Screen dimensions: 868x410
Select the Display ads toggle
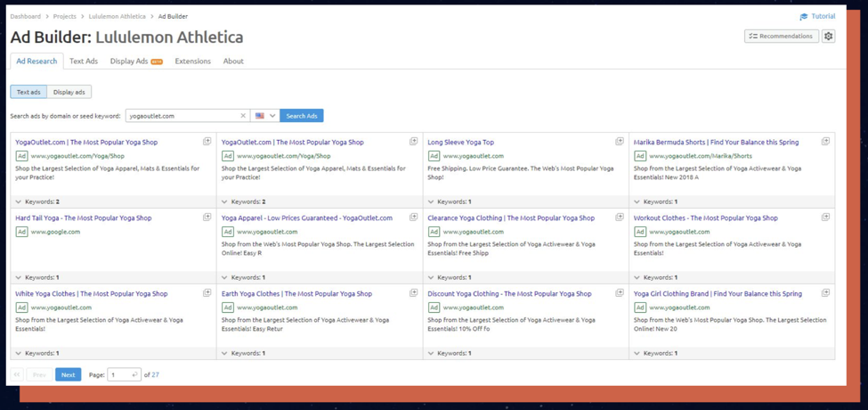tap(69, 92)
